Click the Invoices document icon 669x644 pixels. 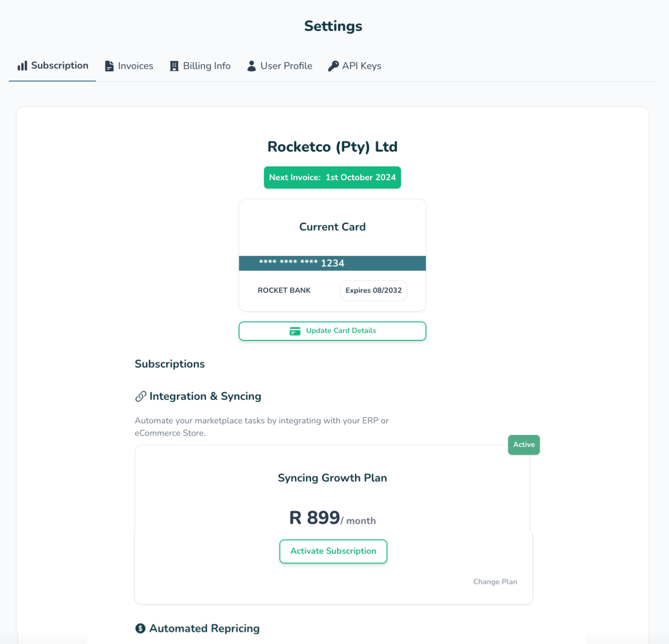(x=109, y=66)
